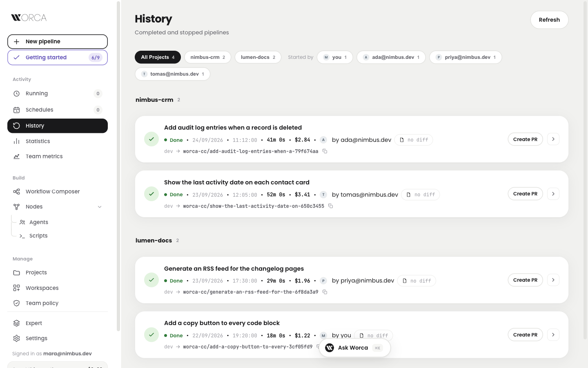The height and width of the screenshot is (368, 588).
Task: Open the Workspaces page
Action: (x=58, y=288)
